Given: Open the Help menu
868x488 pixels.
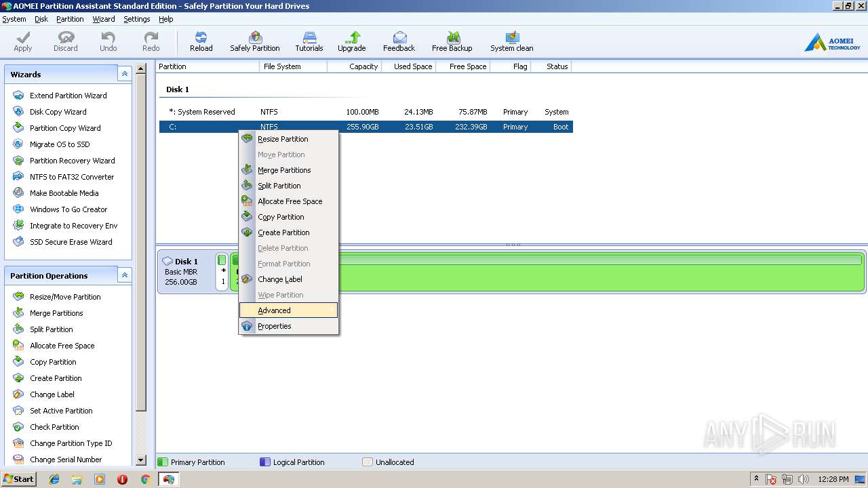Looking at the screenshot, I should click(166, 19).
